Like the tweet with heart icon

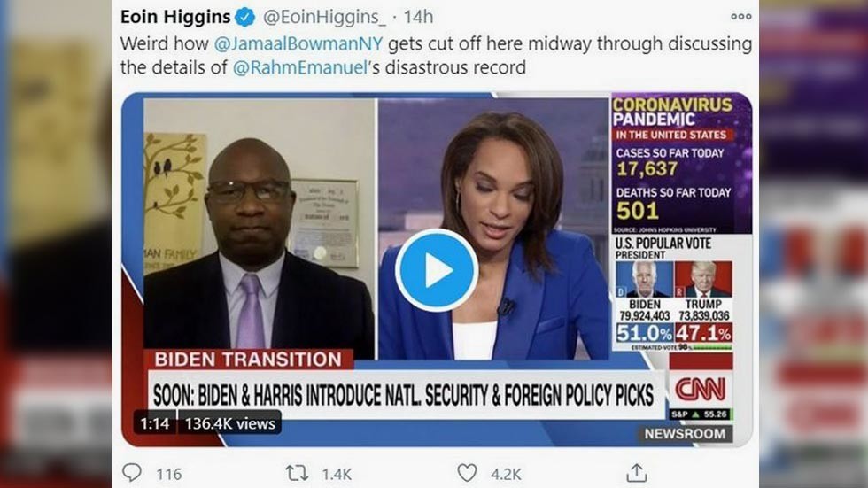[467, 473]
